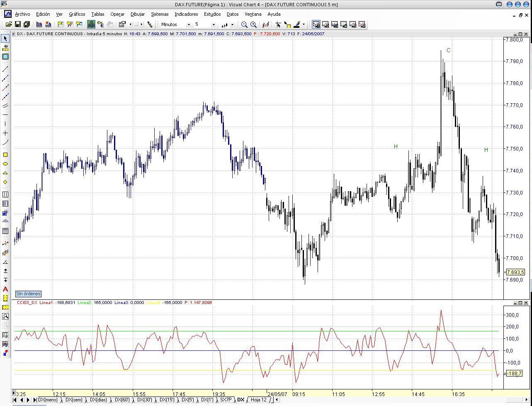The width and height of the screenshot is (532, 406).
Task: Open the Archivo menu
Action: (x=22, y=14)
